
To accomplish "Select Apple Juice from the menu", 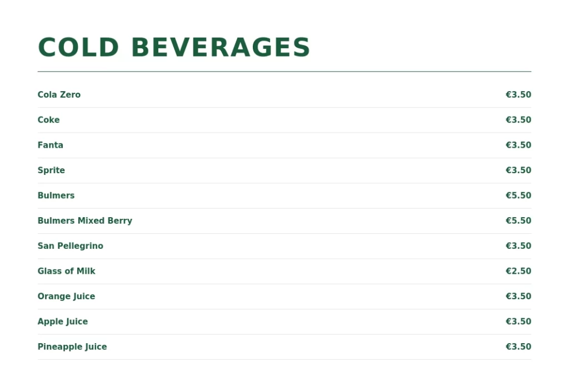I will click(x=63, y=321).
